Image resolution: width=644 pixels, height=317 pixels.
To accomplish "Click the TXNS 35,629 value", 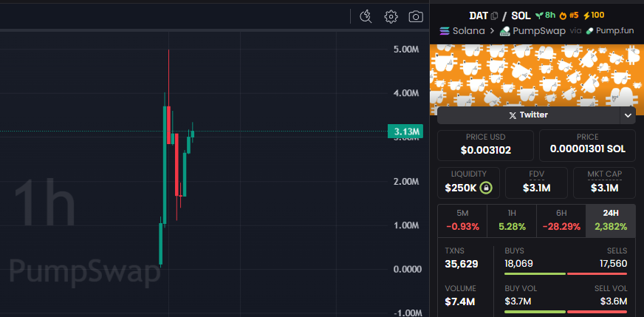I will 462,264.
